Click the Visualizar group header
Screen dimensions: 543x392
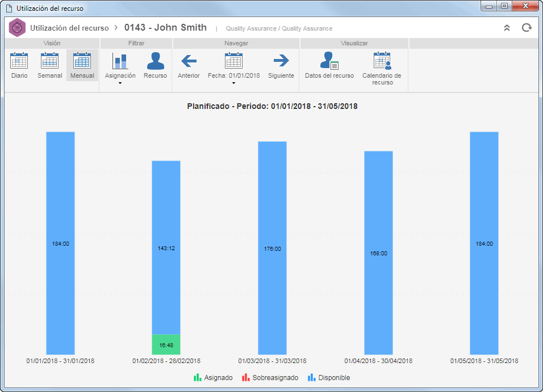click(354, 43)
